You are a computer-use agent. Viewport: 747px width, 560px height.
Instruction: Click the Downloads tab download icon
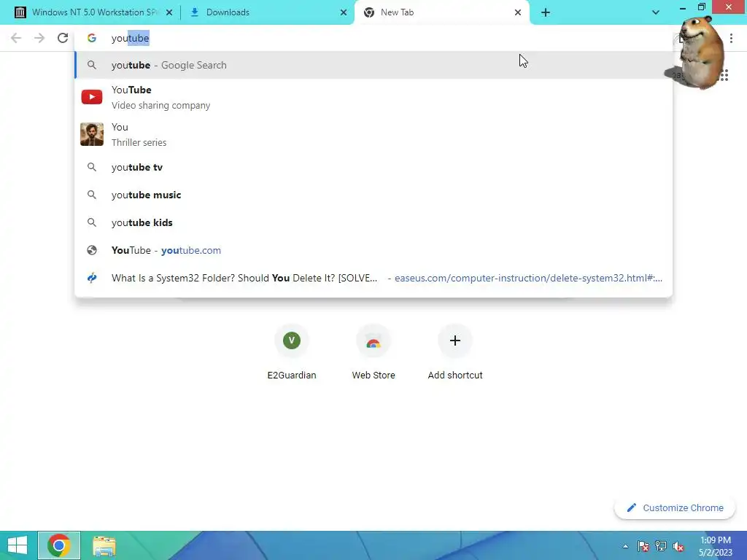[194, 12]
